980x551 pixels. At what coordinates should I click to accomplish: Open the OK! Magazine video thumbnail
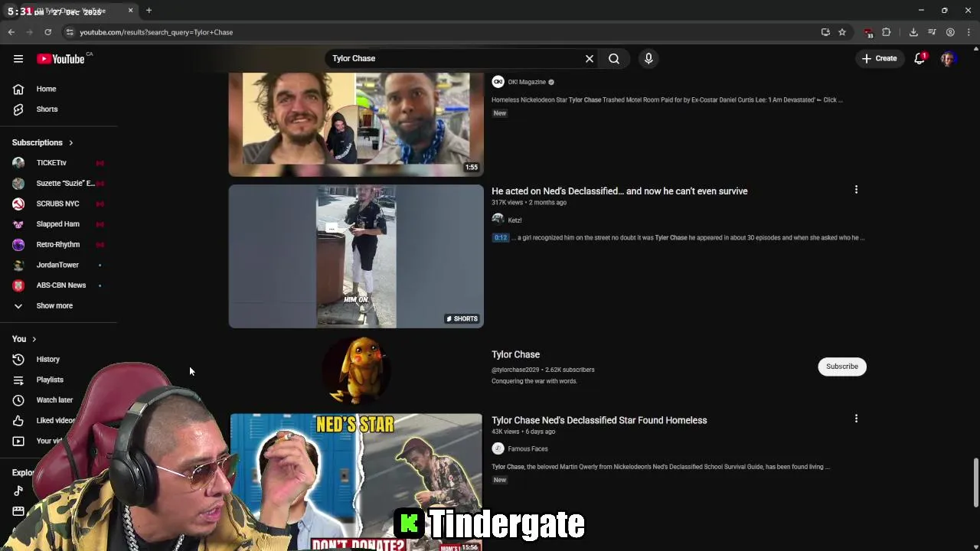356,124
